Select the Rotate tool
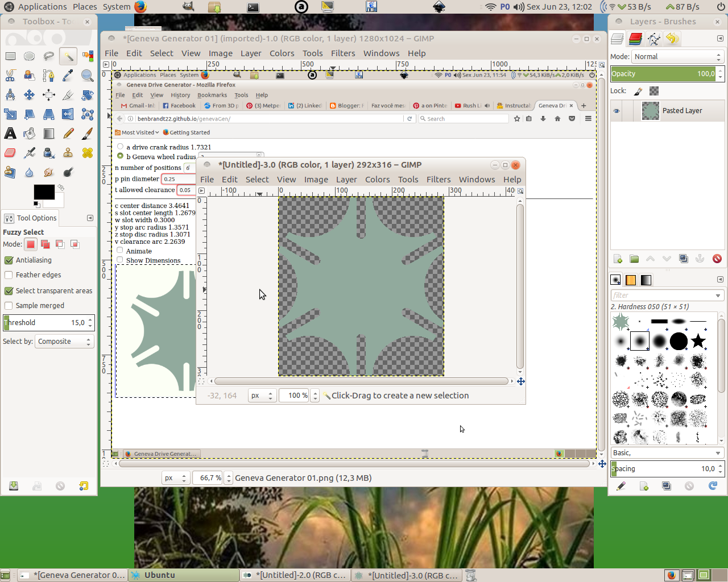 (x=88, y=94)
